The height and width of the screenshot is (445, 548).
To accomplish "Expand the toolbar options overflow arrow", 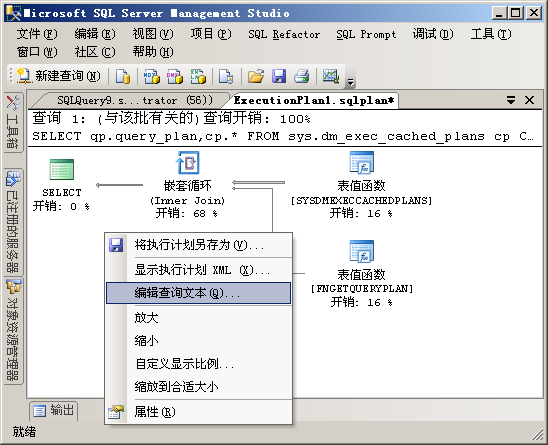I will click(x=350, y=81).
